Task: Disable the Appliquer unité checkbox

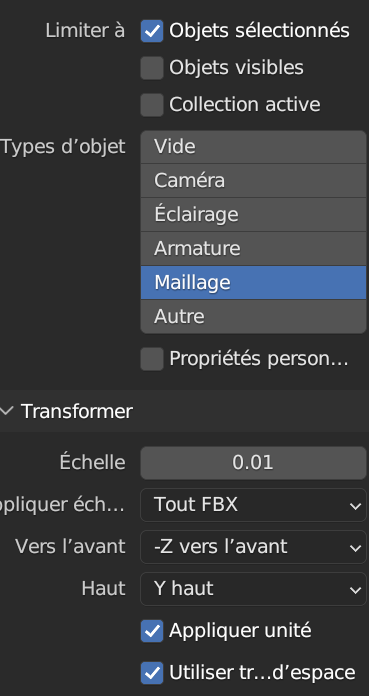Action: (152, 631)
